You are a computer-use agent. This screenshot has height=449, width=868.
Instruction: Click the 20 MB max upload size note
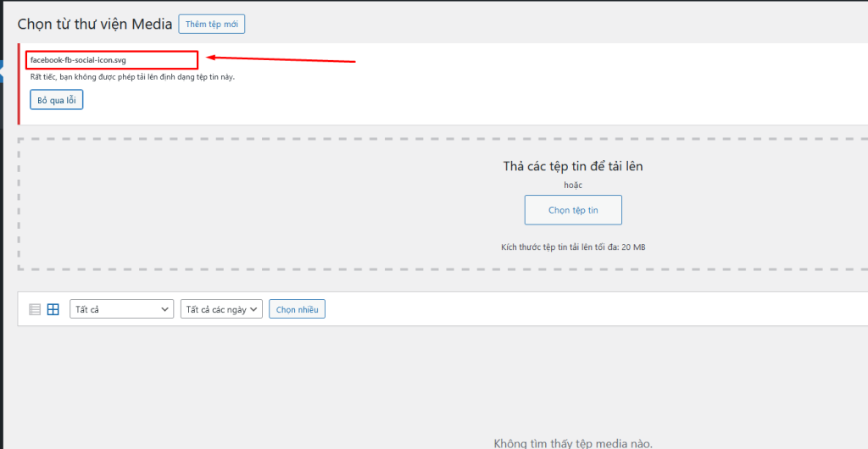click(573, 247)
